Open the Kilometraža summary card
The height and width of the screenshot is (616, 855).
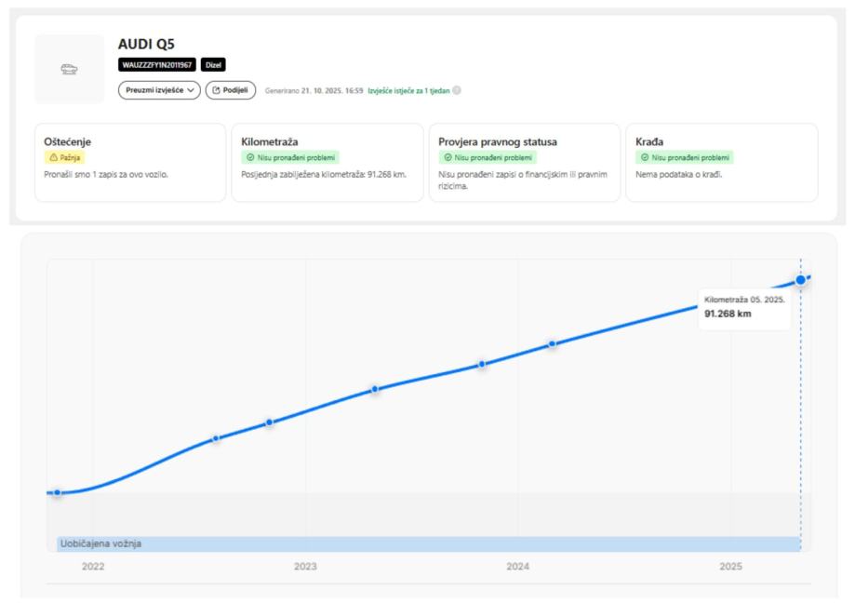pos(327,163)
